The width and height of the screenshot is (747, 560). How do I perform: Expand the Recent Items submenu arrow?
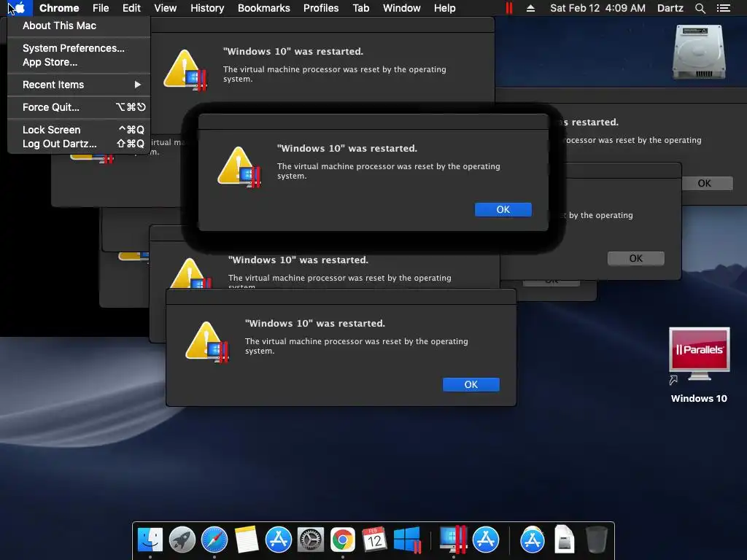pos(137,85)
